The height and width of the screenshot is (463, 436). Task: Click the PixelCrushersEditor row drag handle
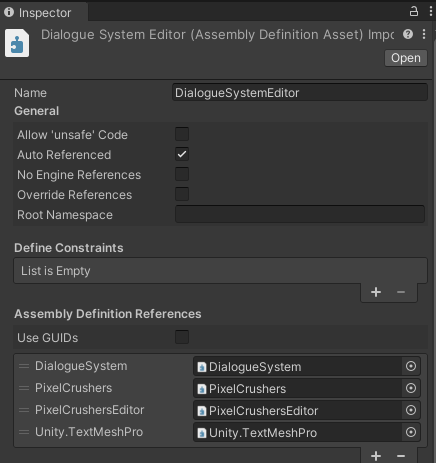(x=24, y=410)
